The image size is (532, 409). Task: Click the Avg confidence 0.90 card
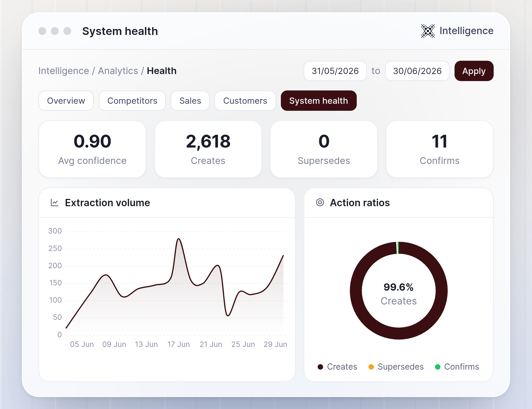tap(92, 149)
